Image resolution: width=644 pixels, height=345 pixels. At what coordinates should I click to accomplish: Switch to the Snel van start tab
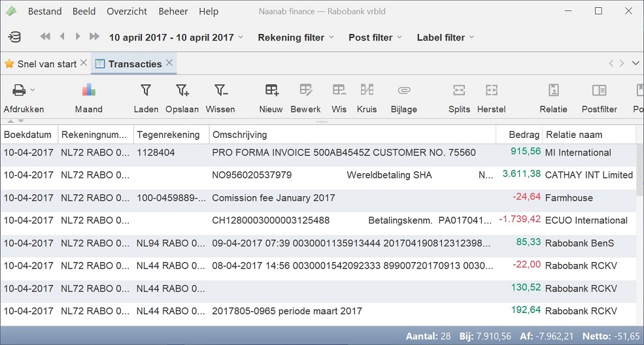pyautogui.click(x=41, y=63)
